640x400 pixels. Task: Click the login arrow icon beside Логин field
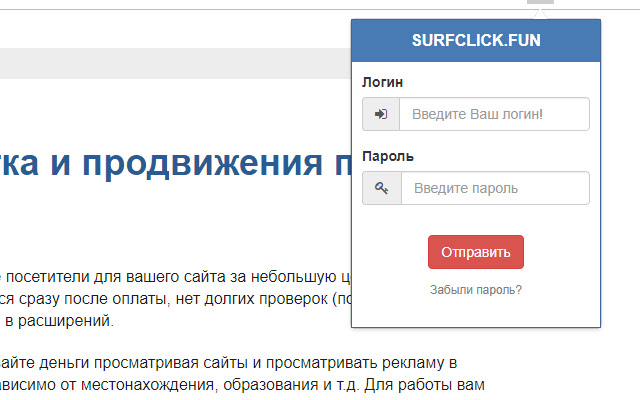[381, 114]
